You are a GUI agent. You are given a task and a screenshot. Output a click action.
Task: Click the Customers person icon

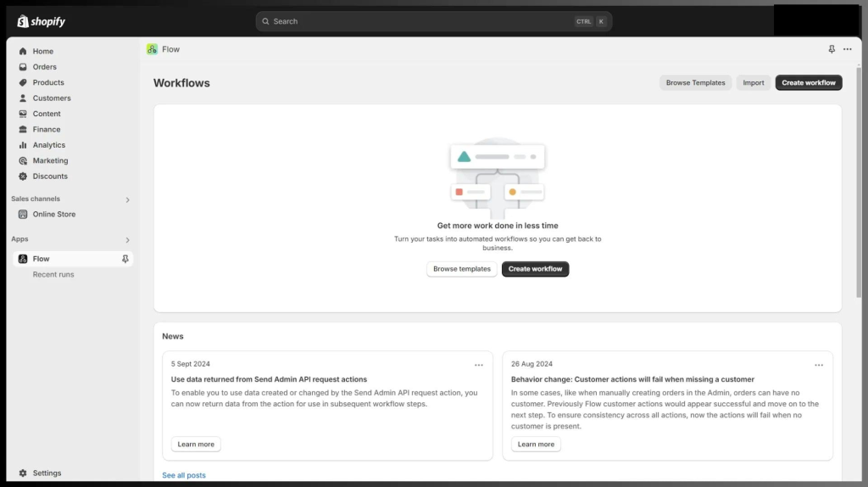[x=23, y=98]
